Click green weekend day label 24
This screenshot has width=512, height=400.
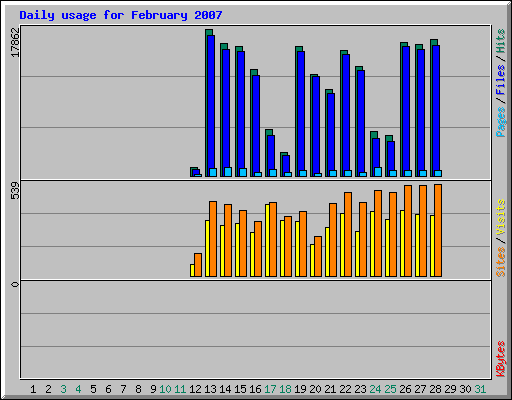pyautogui.click(x=375, y=389)
